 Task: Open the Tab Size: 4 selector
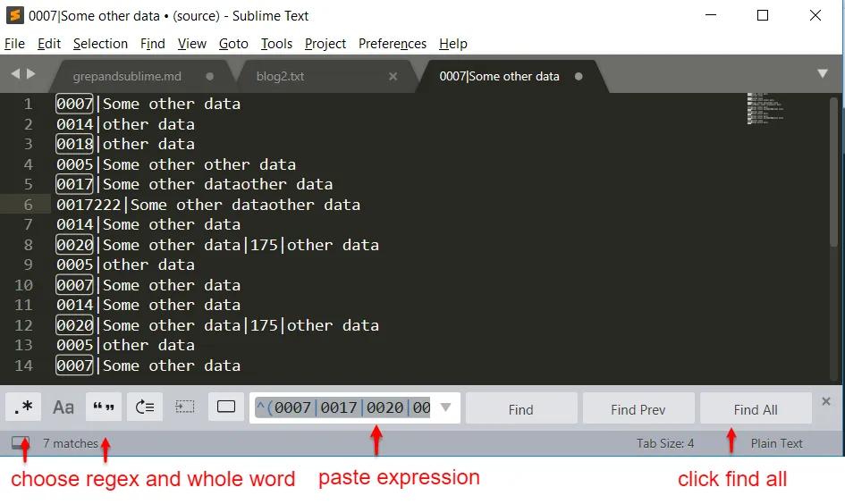click(665, 444)
